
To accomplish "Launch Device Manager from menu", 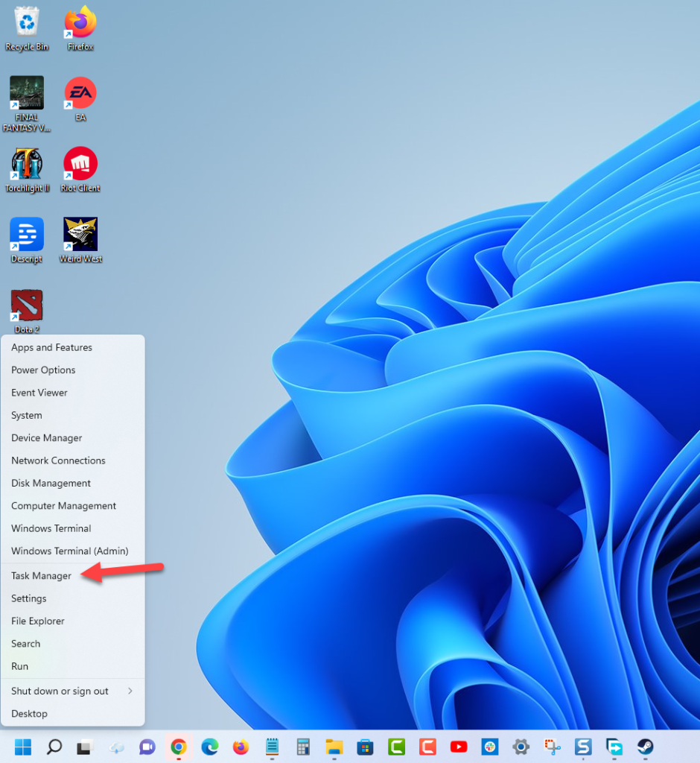I will tap(73, 438).
